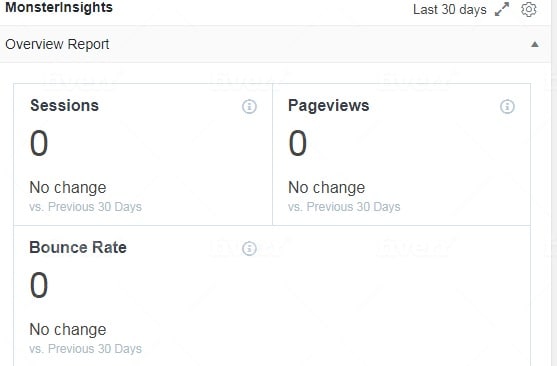The width and height of the screenshot is (557, 366).
Task: Click No change text under Pageviews
Action: point(326,188)
